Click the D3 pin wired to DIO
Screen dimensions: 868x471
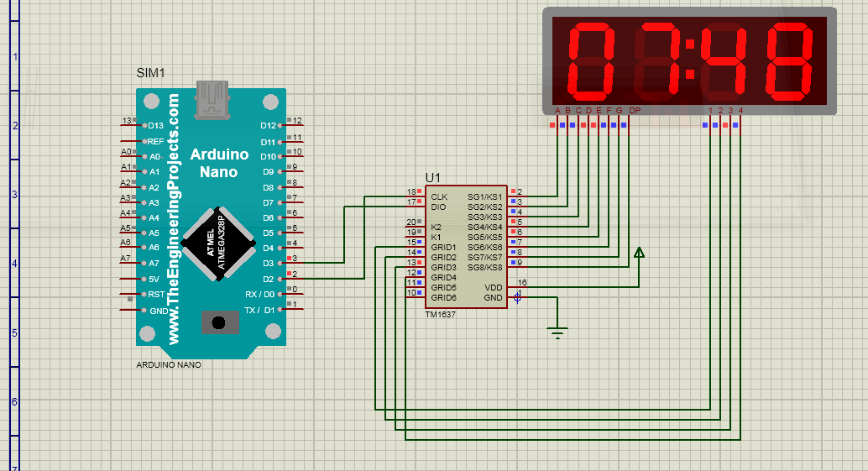click(269, 264)
